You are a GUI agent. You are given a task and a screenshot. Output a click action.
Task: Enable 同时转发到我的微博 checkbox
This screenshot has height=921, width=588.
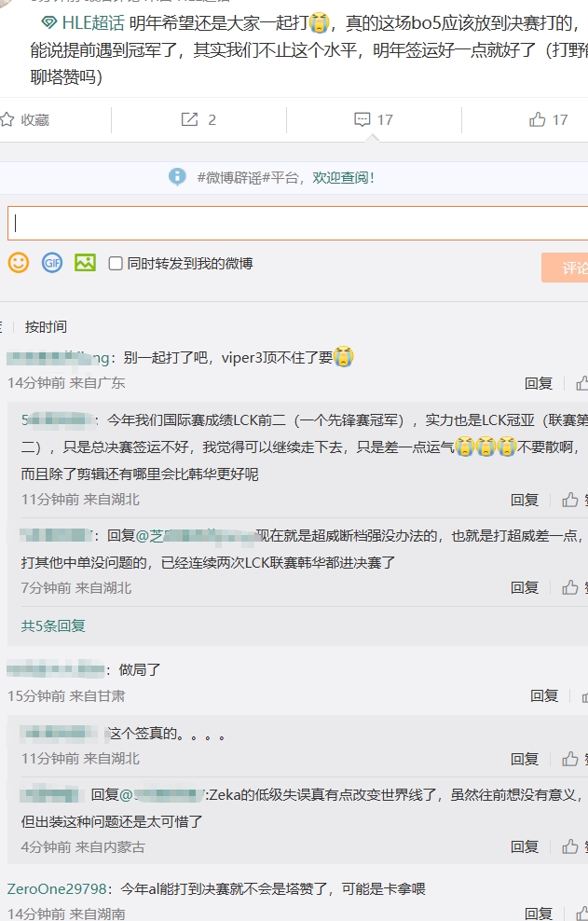pyautogui.click(x=116, y=264)
